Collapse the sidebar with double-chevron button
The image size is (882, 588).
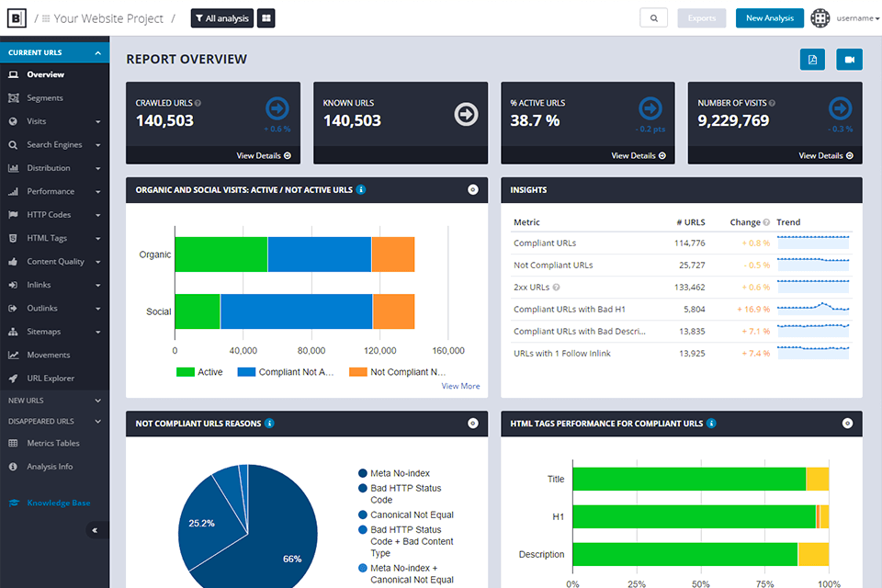coord(95,530)
